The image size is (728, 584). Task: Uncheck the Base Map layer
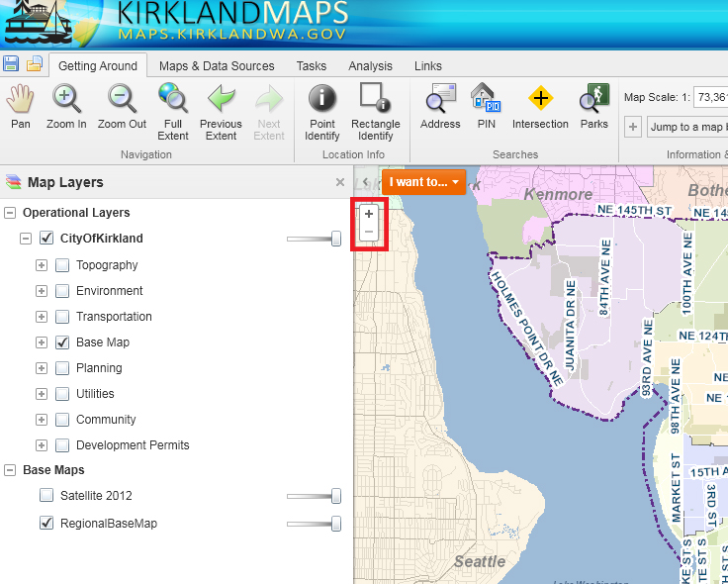pos(62,342)
